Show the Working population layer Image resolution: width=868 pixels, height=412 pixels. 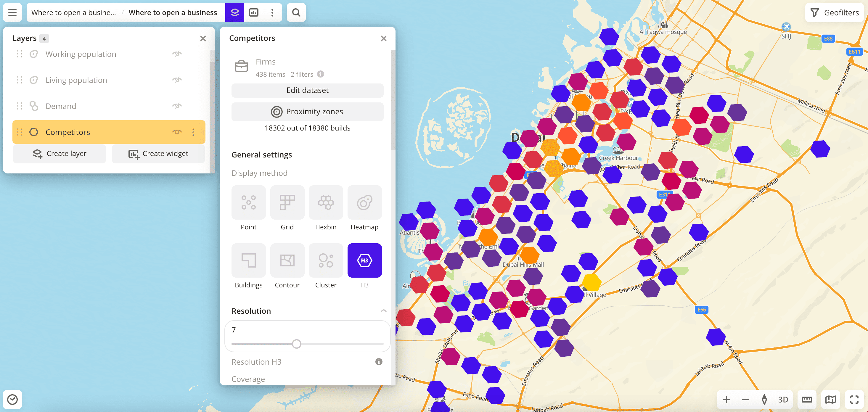point(177,54)
